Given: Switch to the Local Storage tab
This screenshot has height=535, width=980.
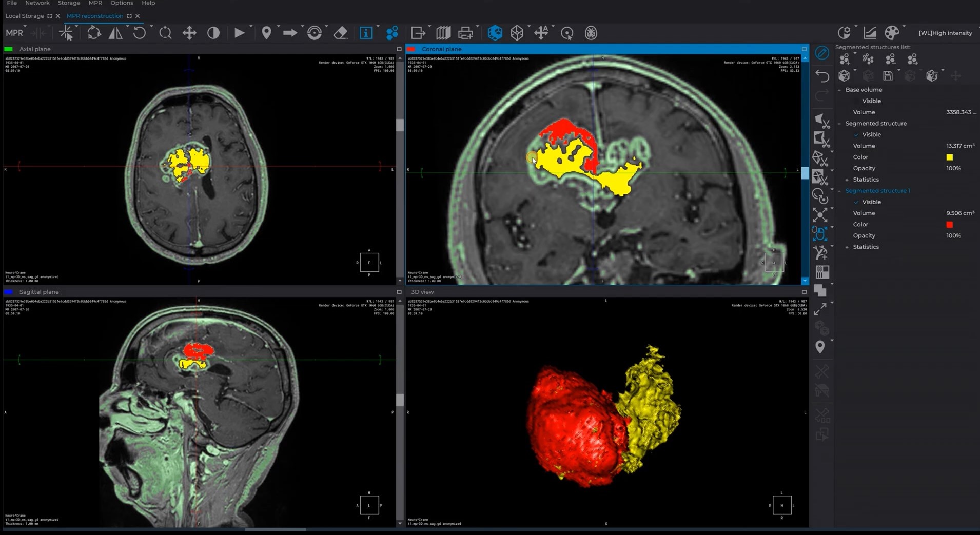Looking at the screenshot, I should point(25,16).
